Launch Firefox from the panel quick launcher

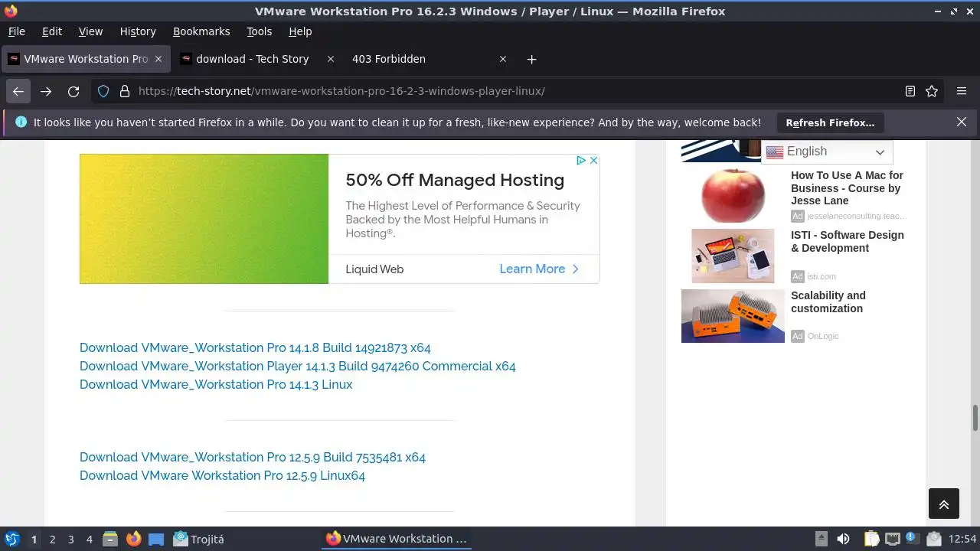coord(133,539)
